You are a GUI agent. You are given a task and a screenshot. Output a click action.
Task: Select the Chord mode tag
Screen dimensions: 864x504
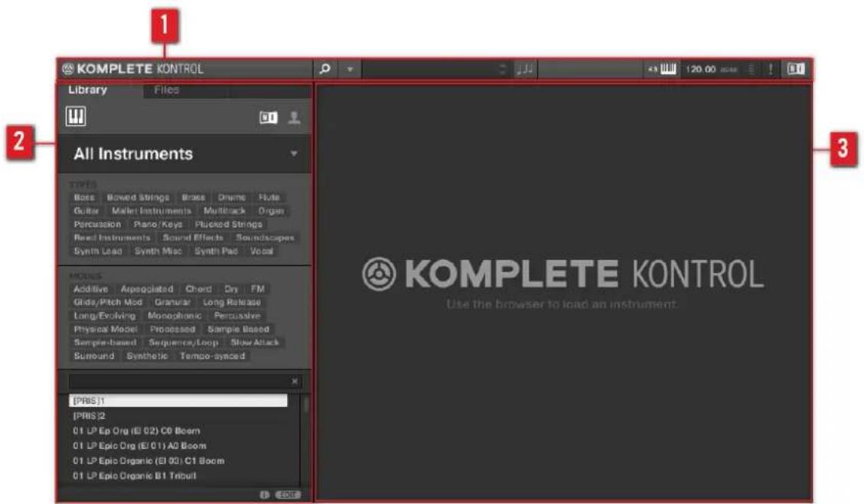(x=198, y=288)
